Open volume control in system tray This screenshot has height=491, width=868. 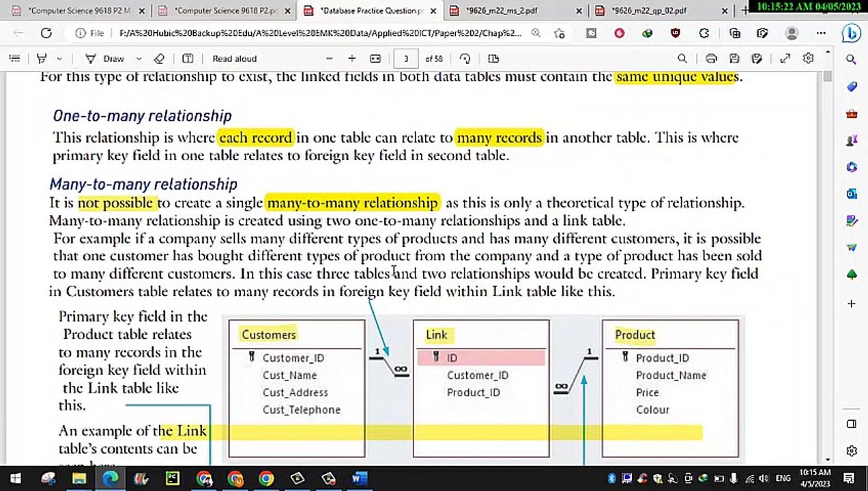click(x=764, y=479)
